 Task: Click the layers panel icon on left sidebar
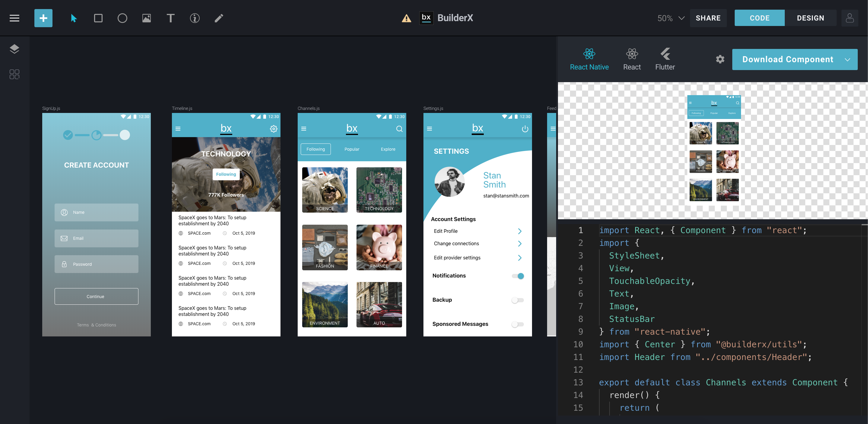click(x=15, y=49)
